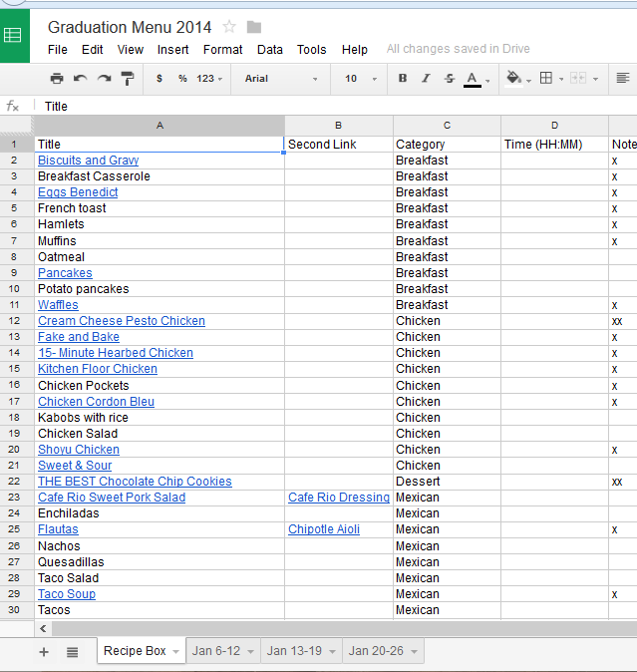This screenshot has width=637, height=672.
Task: Open the Jan 6-12 tab dropdown arrow
Action: pos(250,652)
